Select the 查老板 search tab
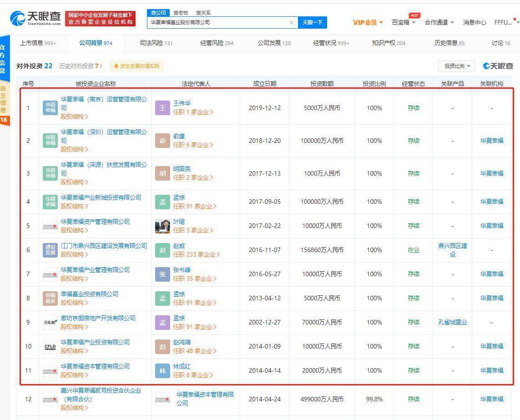This screenshot has width=520, height=420. pos(181,12)
